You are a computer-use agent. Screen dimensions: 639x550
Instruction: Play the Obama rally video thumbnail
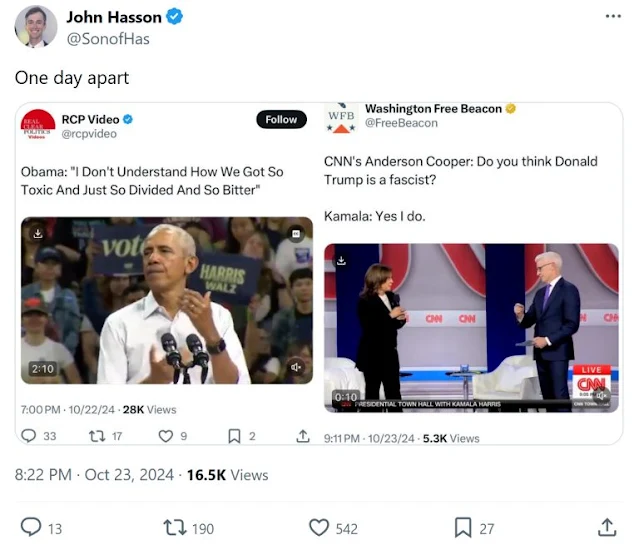pyautogui.click(x=167, y=300)
